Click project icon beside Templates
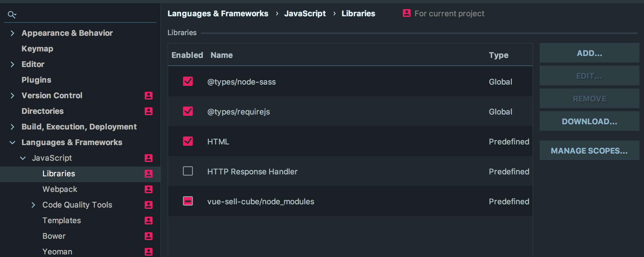Viewport: 644px width, 257px height. (149, 221)
